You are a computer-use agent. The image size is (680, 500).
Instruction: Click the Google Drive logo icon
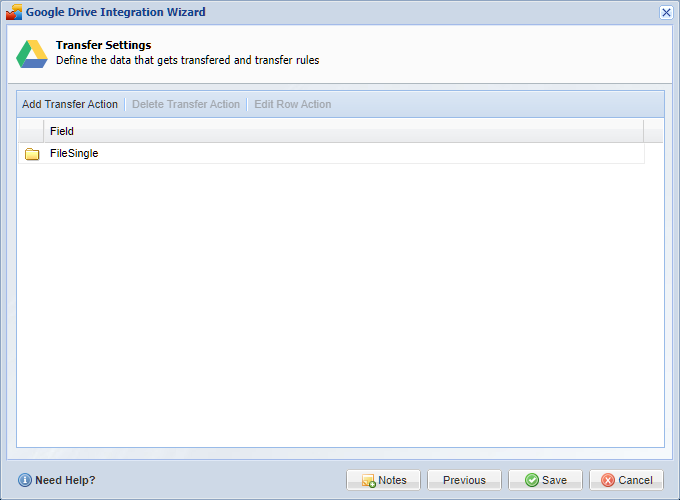[x=31, y=54]
